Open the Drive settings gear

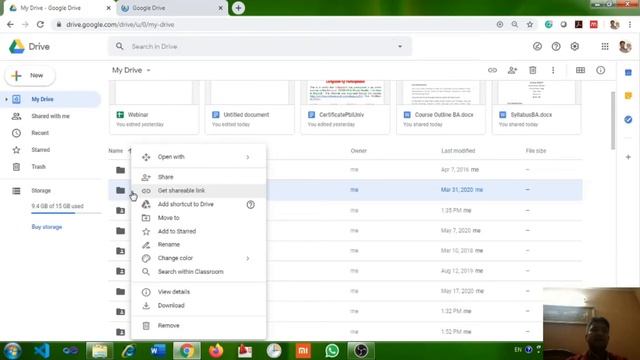(575, 47)
